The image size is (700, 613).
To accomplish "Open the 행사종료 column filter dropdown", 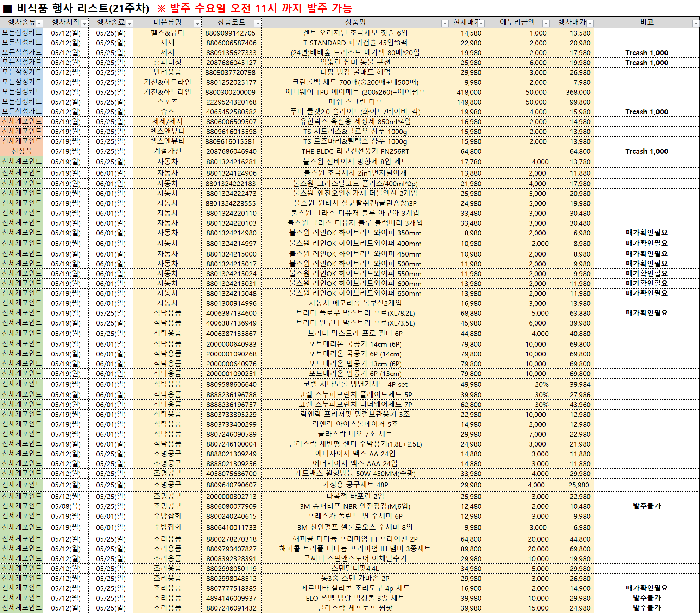I will [x=130, y=24].
